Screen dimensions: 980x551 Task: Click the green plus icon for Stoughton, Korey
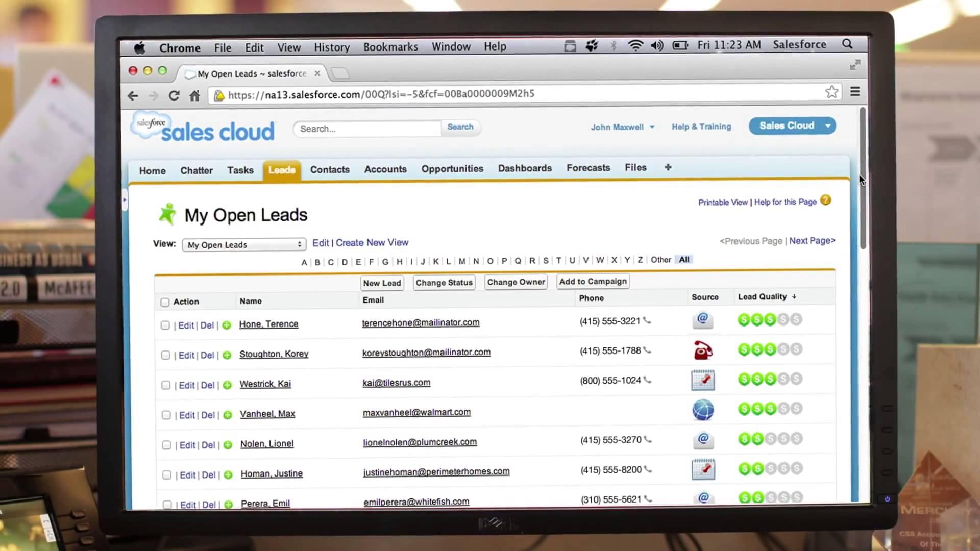[x=227, y=355]
